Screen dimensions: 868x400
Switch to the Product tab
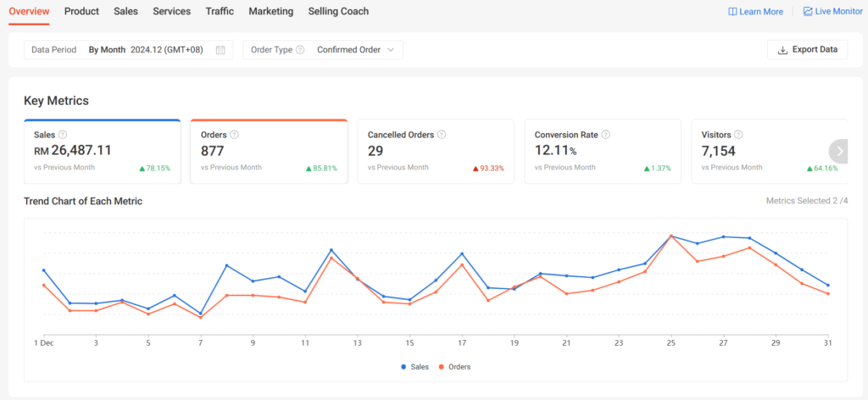point(81,12)
